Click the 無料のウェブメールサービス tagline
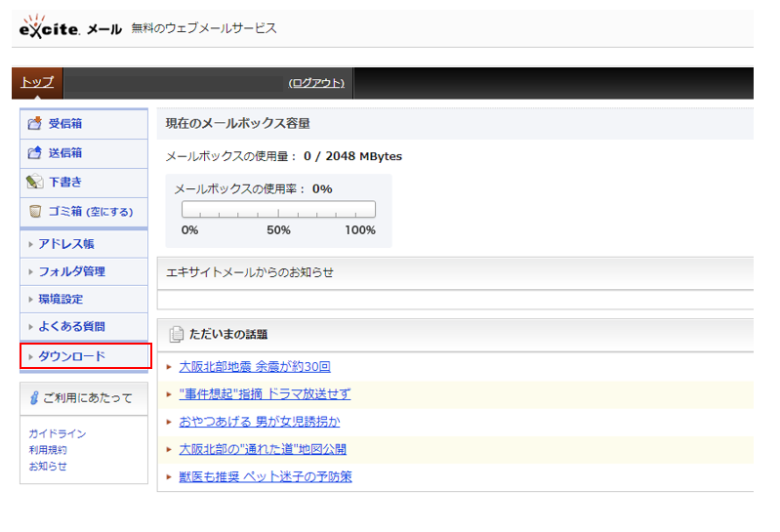 tap(204, 28)
